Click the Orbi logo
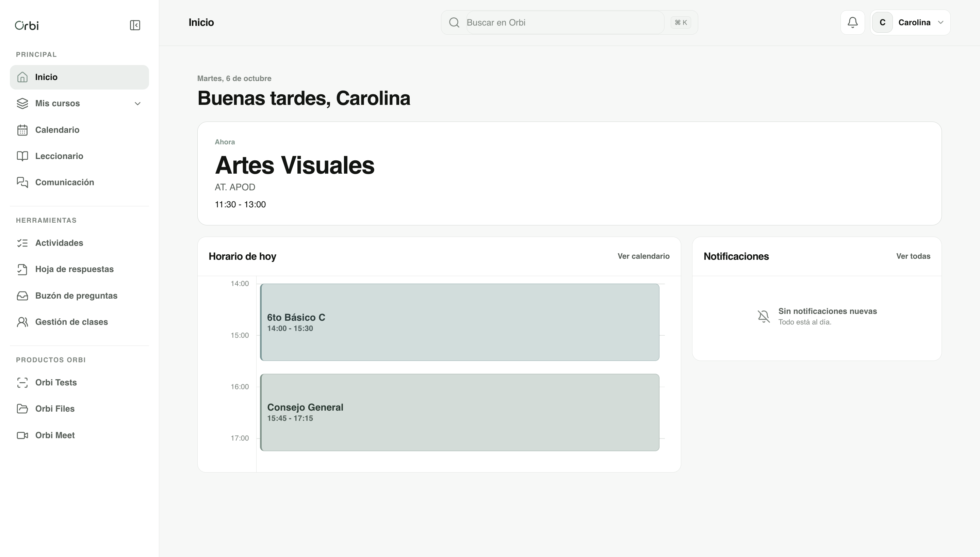 click(x=27, y=25)
